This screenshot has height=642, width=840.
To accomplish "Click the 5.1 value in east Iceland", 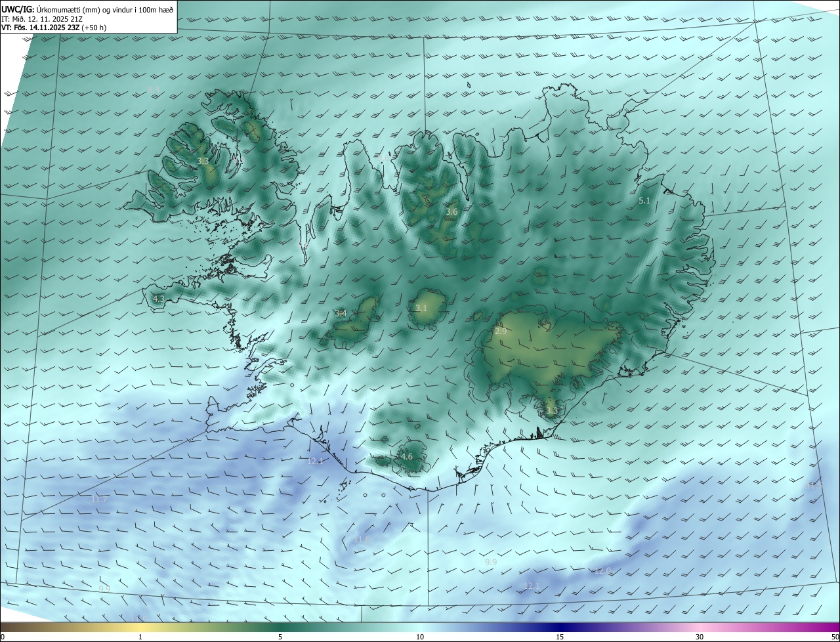I will [x=644, y=200].
